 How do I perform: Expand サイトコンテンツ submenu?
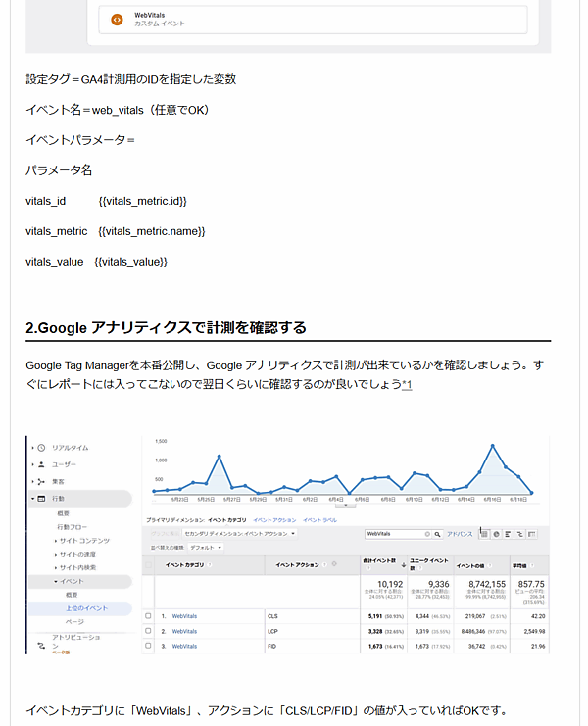(56, 541)
